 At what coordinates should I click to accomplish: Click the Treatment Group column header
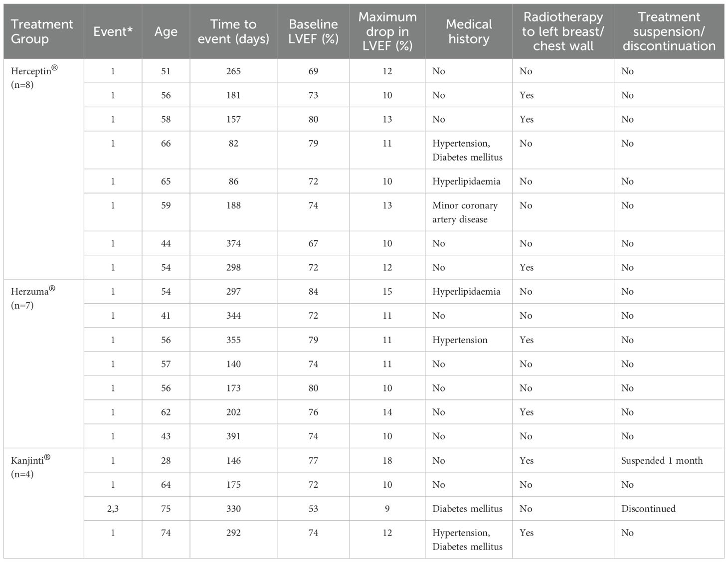pos(42,31)
